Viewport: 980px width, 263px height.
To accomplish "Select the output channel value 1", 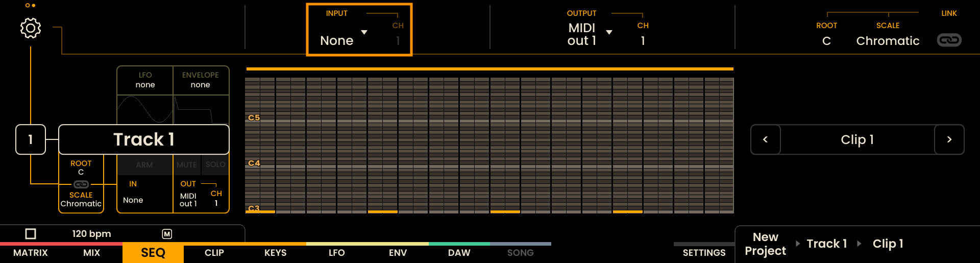I will (643, 41).
